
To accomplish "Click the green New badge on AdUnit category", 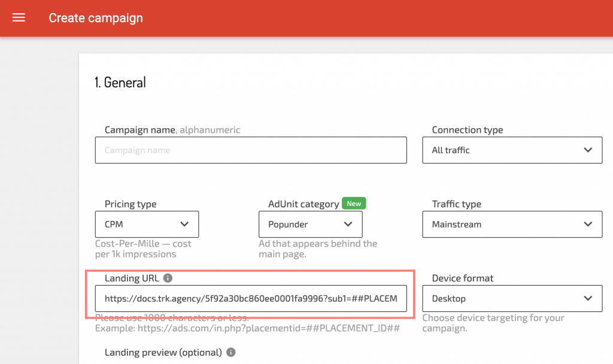I will (x=354, y=204).
